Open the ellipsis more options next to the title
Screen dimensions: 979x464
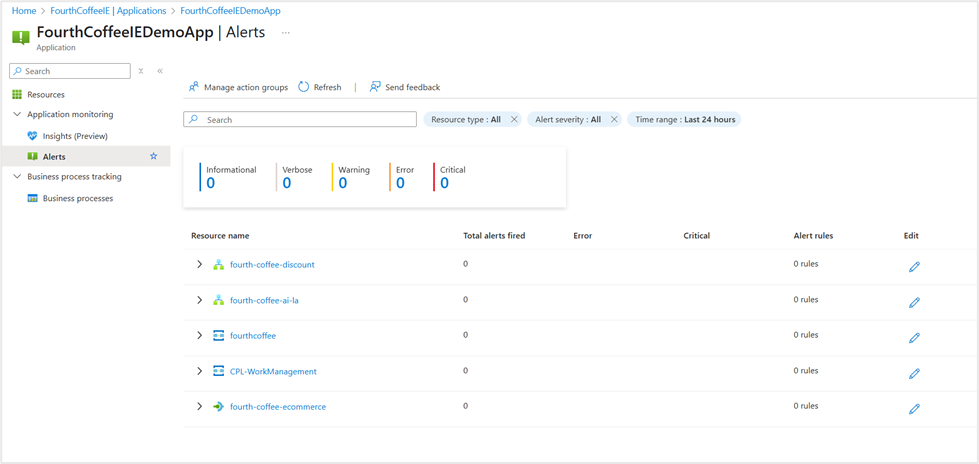coord(286,33)
